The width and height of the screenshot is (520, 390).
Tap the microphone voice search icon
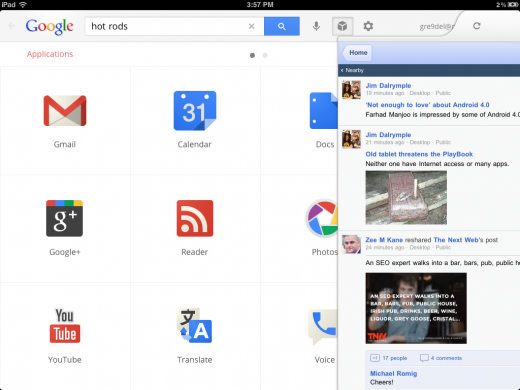click(x=316, y=26)
